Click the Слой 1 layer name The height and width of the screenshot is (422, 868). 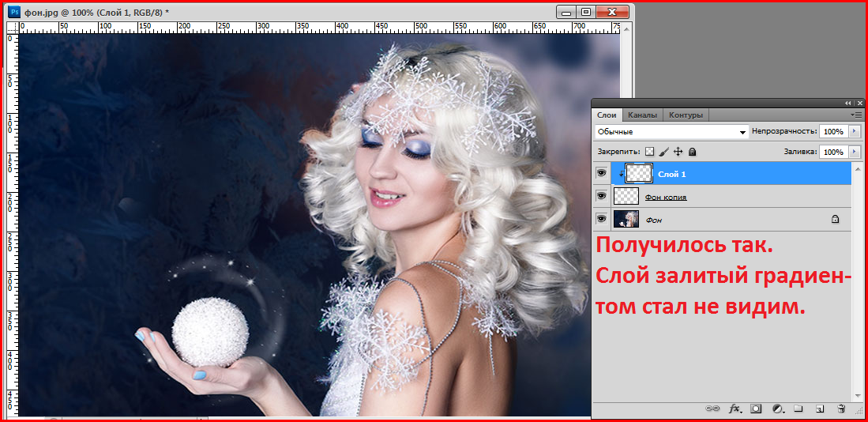672,175
